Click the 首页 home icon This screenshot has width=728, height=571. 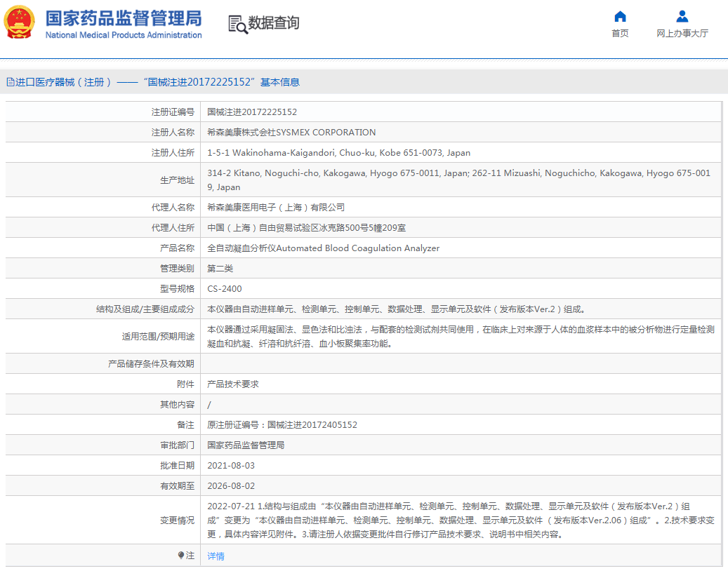pos(620,17)
